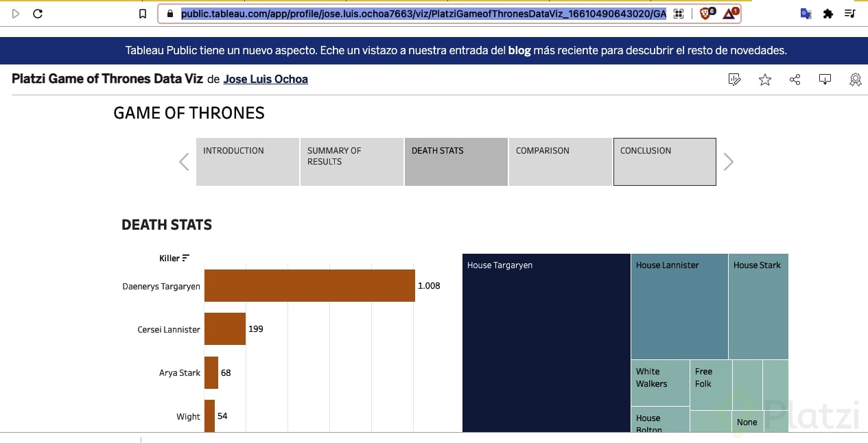Screen dimensions: 868x443
Task: Go to next story point arrow
Action: 728,162
